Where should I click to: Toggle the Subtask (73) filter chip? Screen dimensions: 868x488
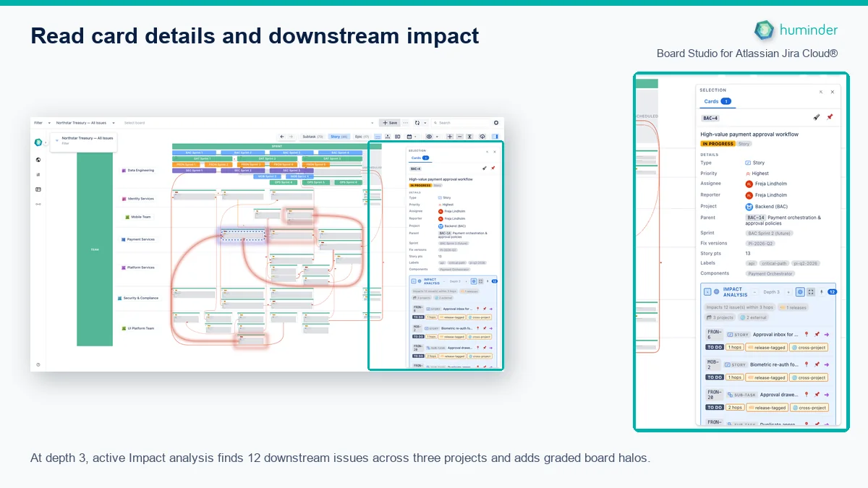pyautogui.click(x=312, y=137)
